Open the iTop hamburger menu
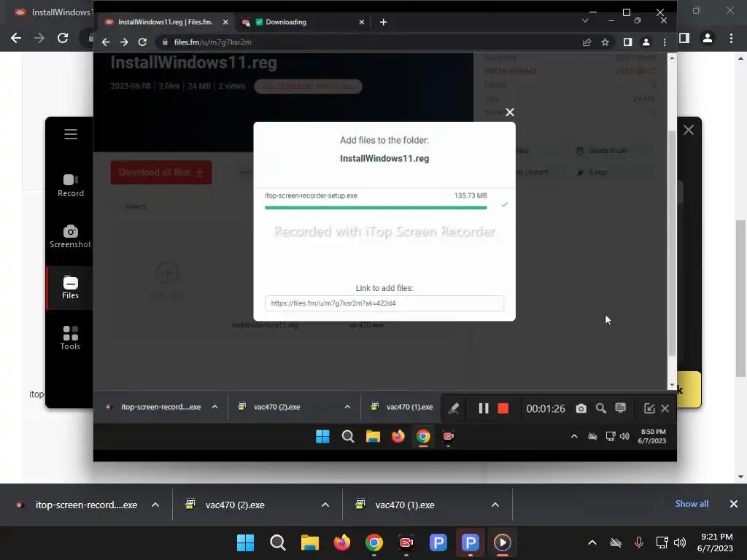Screen dimensions: 747x560 pyautogui.click(x=71, y=134)
